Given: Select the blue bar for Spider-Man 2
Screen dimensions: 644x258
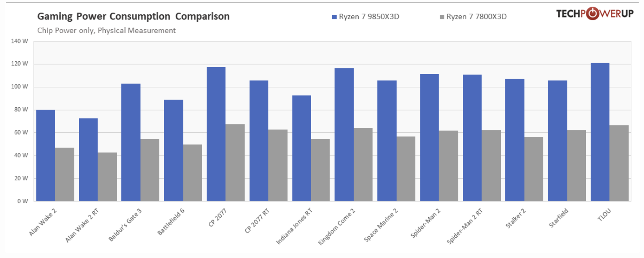Looking at the screenshot, I should tap(429, 138).
